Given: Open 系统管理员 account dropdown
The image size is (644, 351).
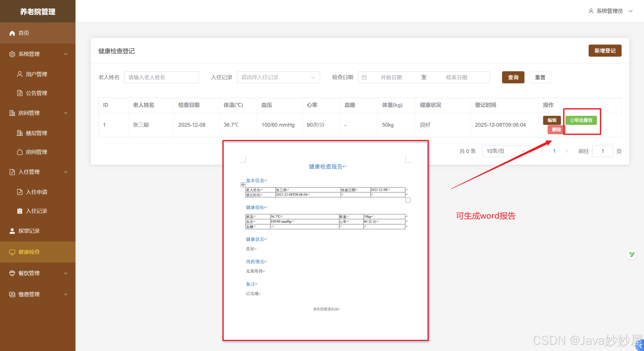Looking at the screenshot, I should pos(610,11).
